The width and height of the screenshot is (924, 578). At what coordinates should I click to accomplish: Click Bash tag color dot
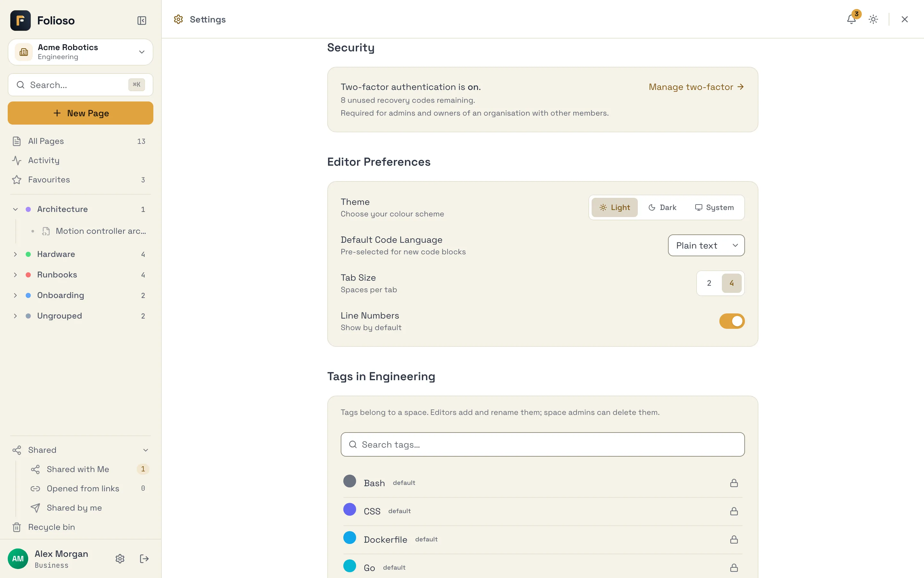(x=349, y=481)
